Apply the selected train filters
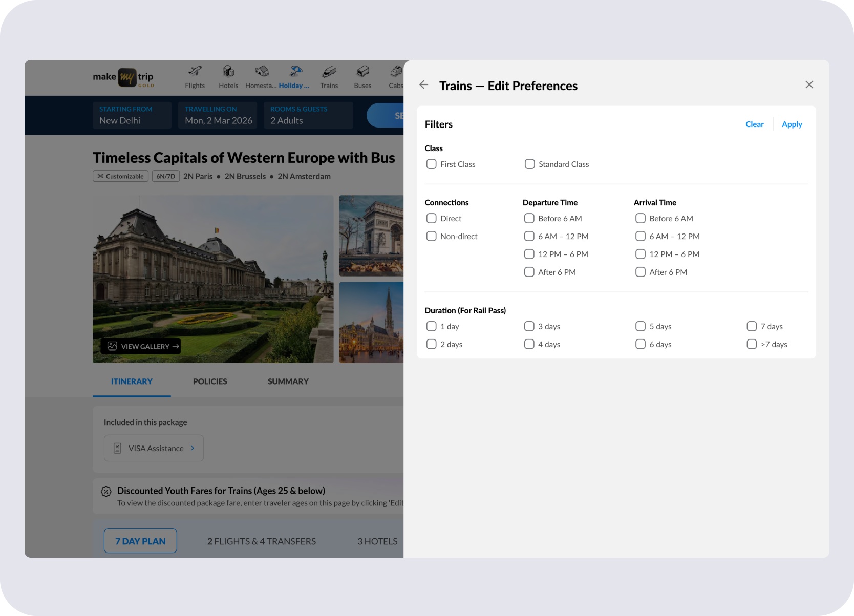 click(792, 124)
